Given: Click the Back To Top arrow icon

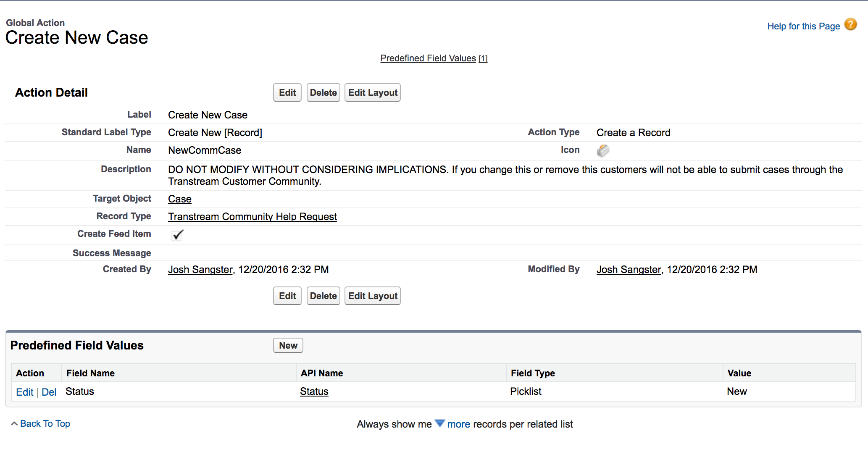Looking at the screenshot, I should click(x=14, y=424).
